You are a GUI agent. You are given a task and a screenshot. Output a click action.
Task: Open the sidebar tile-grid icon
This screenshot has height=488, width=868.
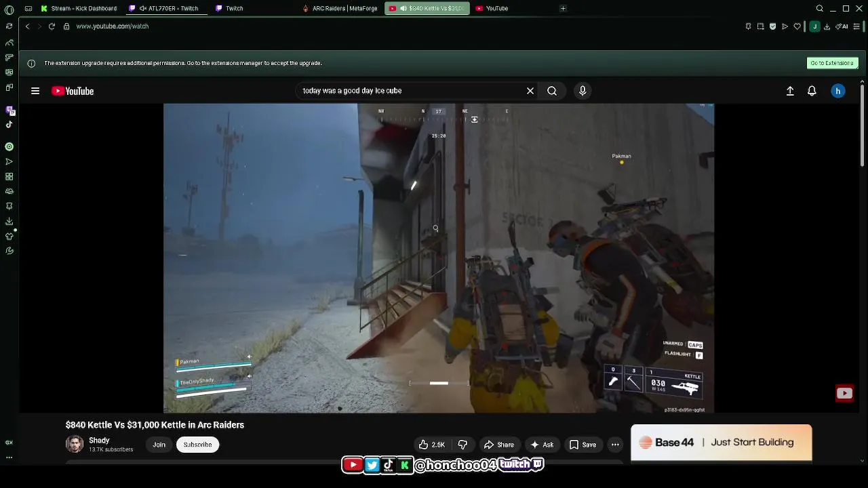(x=9, y=176)
